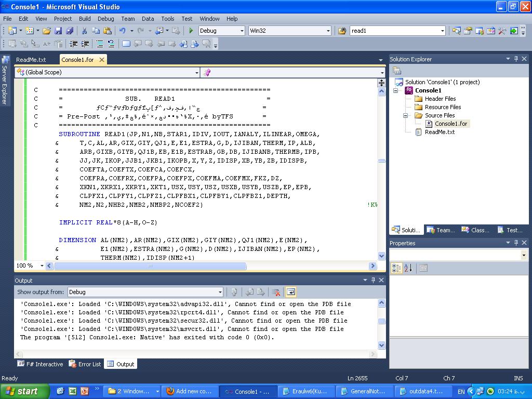Click the Save All toolbar icon
Viewport: 532px width, 399px height.
pos(69,31)
